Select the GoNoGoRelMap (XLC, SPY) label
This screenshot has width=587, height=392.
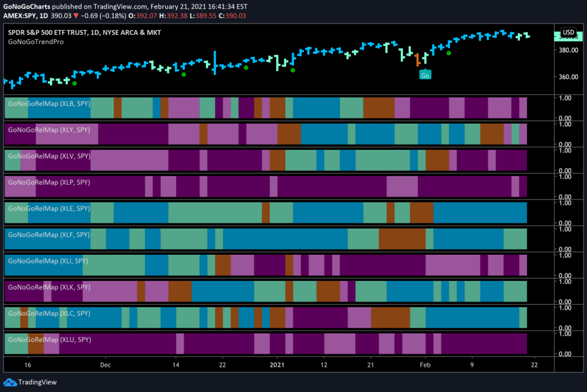tap(49, 313)
